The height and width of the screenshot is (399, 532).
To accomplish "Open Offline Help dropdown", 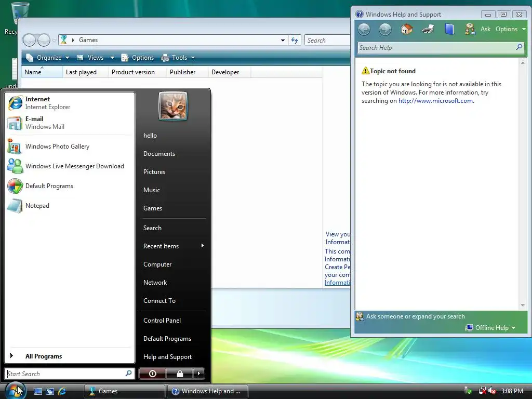I will [x=490, y=328].
